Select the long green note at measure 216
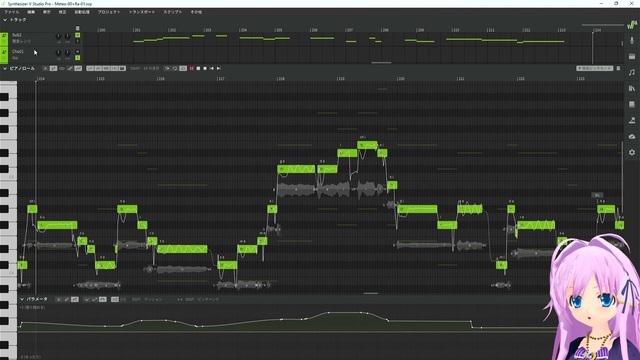 [182, 249]
